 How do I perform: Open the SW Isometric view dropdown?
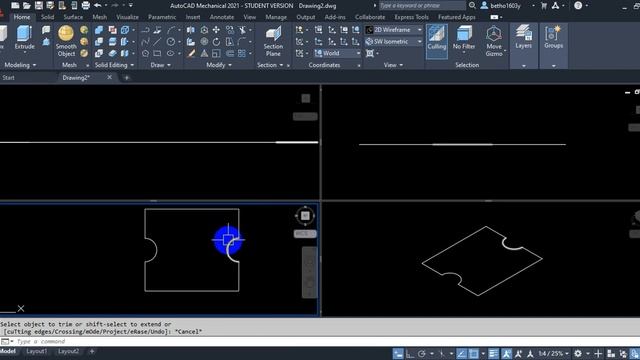click(x=393, y=42)
